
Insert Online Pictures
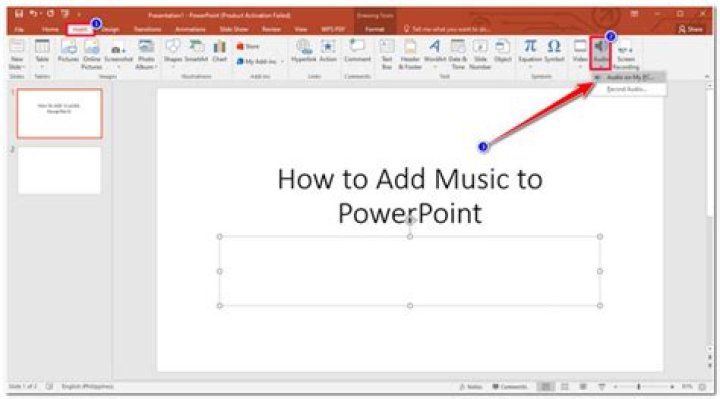92,55
